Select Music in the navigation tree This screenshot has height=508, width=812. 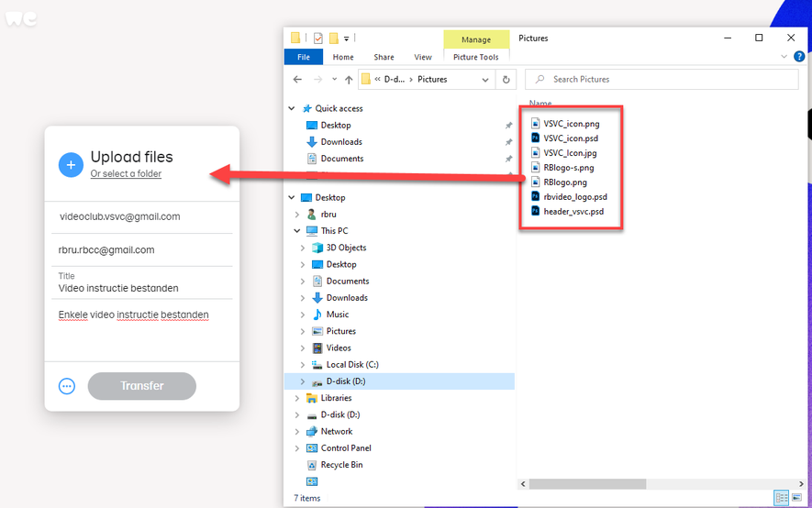pyautogui.click(x=337, y=315)
